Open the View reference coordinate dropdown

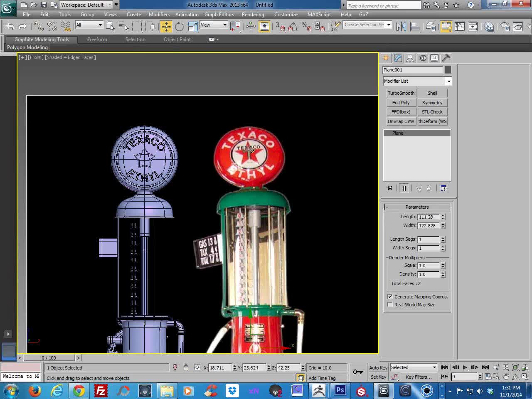coord(214,25)
